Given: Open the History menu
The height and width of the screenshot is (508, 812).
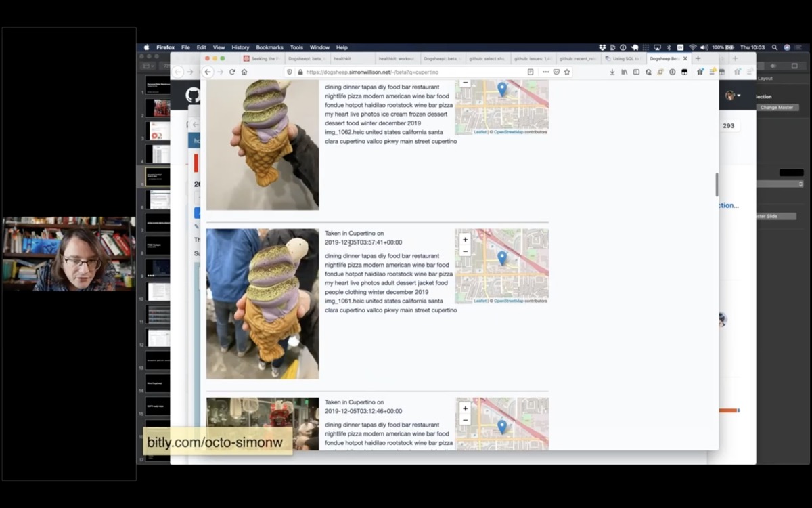Looking at the screenshot, I should (x=240, y=47).
